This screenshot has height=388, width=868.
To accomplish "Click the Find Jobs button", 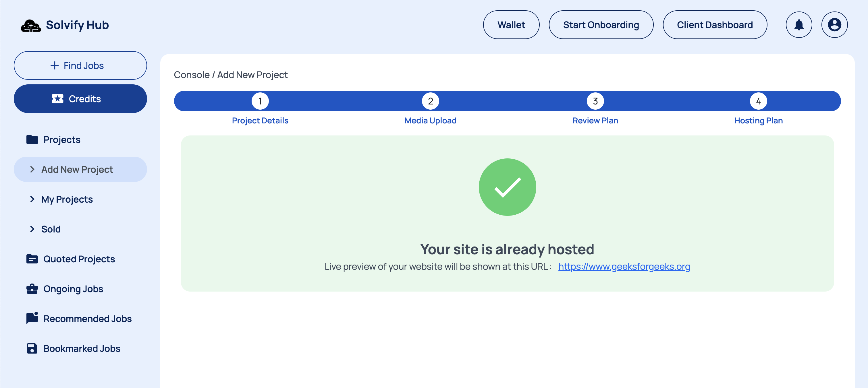I will (80, 65).
